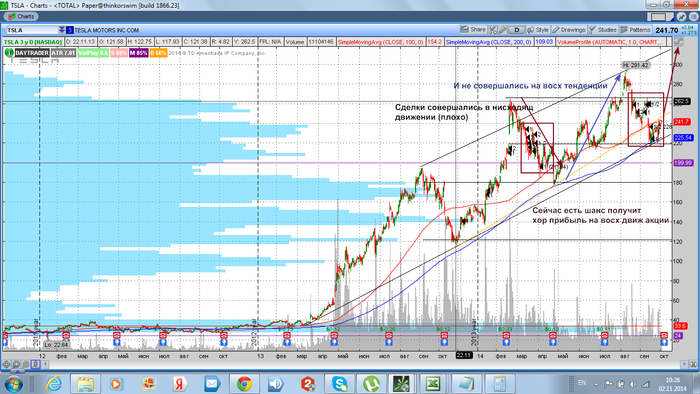Open the window menu list icon

tap(694, 17)
